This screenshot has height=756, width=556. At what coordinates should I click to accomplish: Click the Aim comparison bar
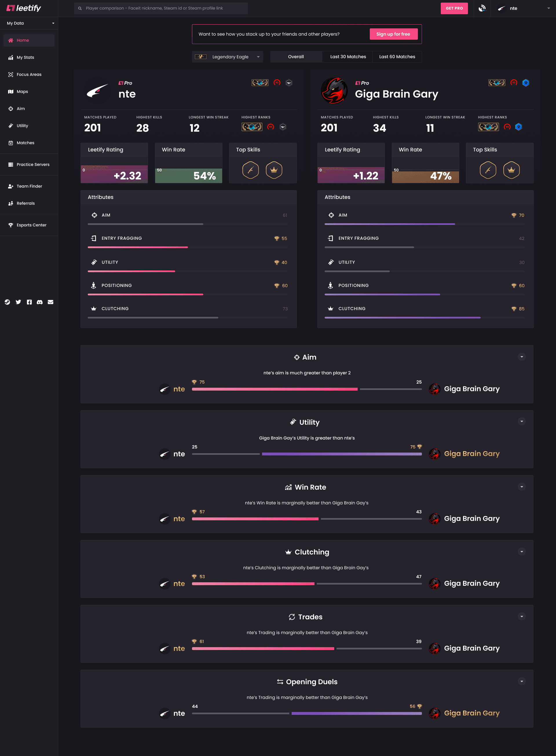click(x=307, y=389)
